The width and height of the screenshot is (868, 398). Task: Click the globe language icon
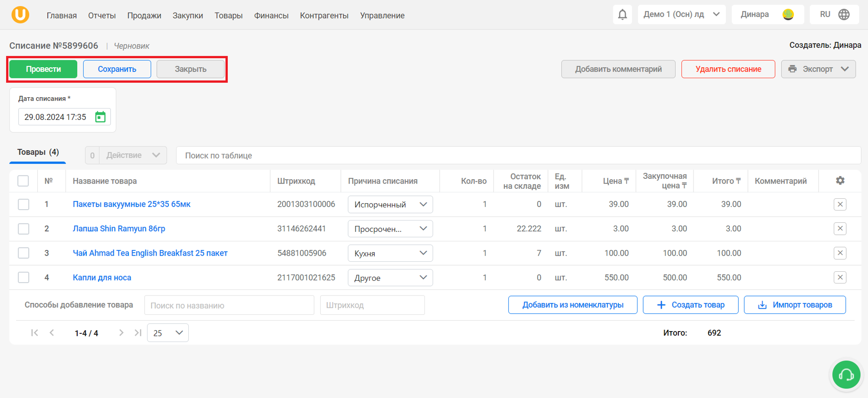(844, 14)
